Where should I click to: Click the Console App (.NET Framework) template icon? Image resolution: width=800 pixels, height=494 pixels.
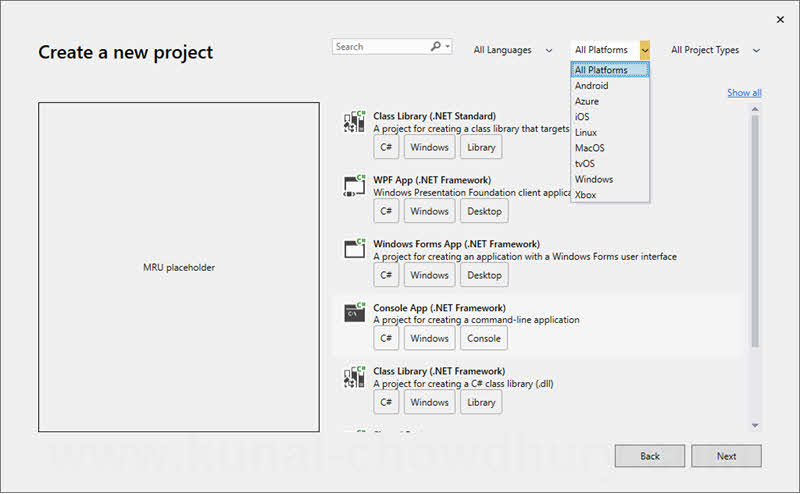(354, 312)
